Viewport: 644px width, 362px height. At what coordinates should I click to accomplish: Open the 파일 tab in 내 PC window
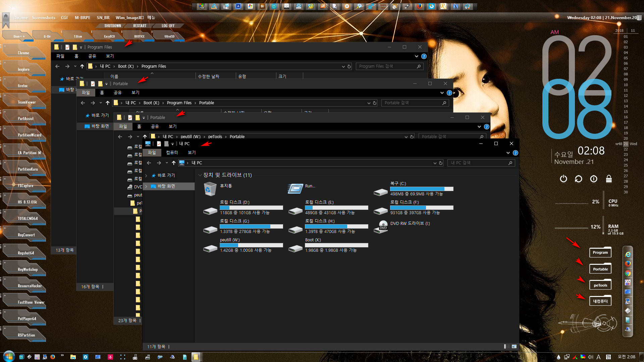point(152,153)
